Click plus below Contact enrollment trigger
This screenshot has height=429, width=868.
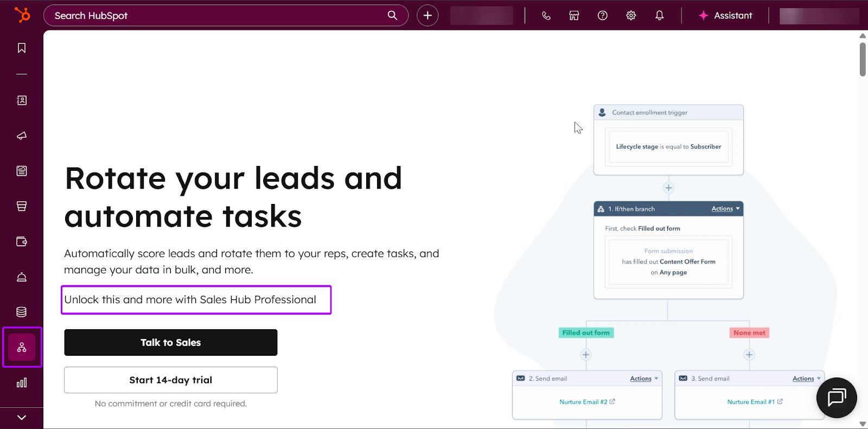(x=668, y=188)
